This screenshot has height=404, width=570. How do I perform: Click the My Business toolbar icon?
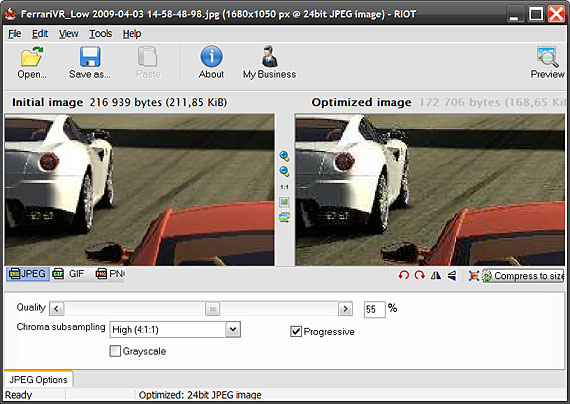click(x=269, y=57)
